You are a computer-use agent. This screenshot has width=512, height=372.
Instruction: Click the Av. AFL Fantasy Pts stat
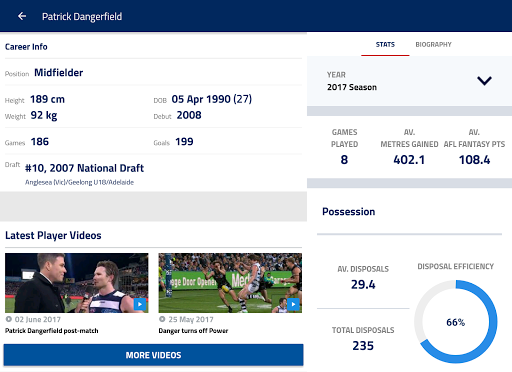tap(474, 146)
